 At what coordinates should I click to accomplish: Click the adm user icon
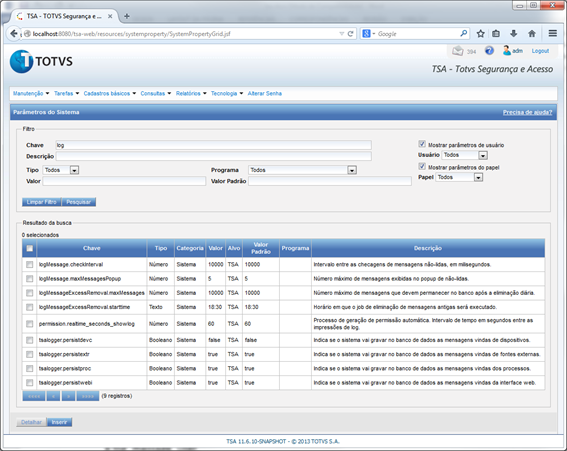coord(507,51)
